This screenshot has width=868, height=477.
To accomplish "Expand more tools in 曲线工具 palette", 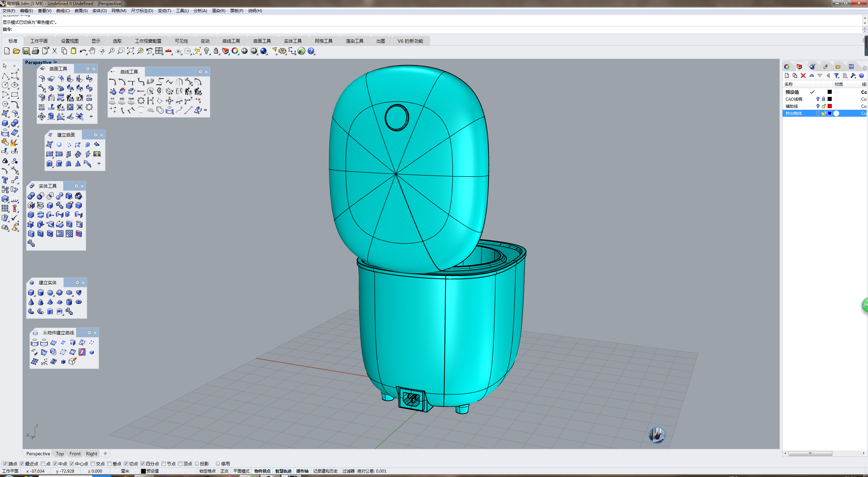I will 205,110.
